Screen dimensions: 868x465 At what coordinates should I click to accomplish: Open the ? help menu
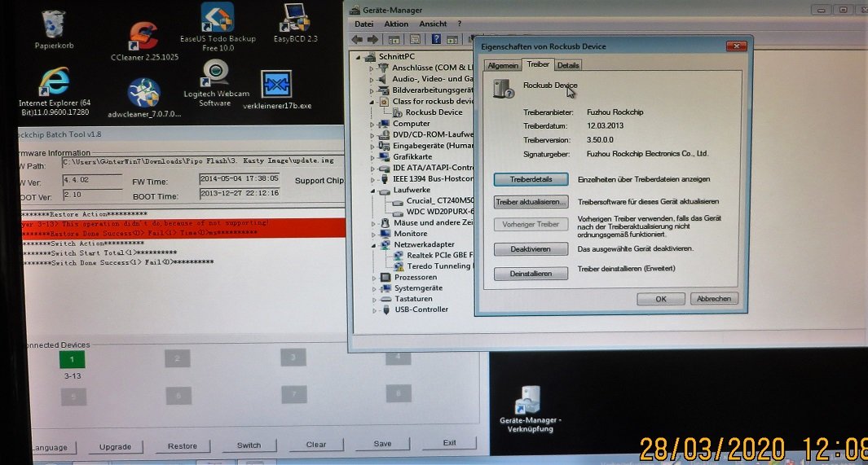click(459, 24)
